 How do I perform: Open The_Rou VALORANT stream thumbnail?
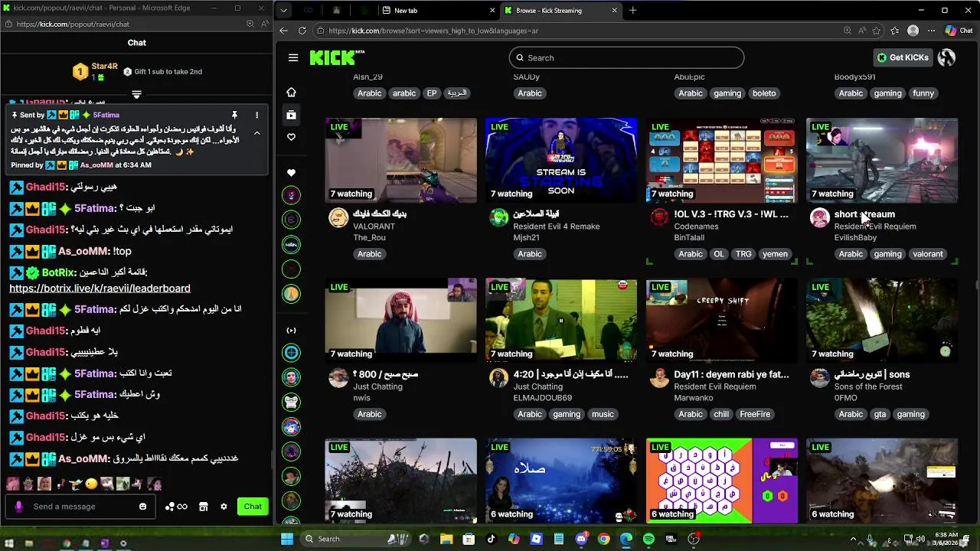click(x=400, y=160)
